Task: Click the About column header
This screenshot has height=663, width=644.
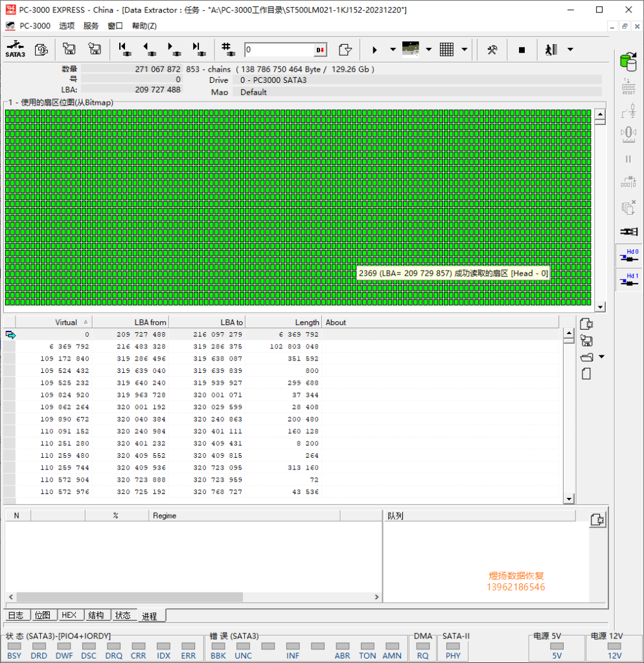Action: 440,322
